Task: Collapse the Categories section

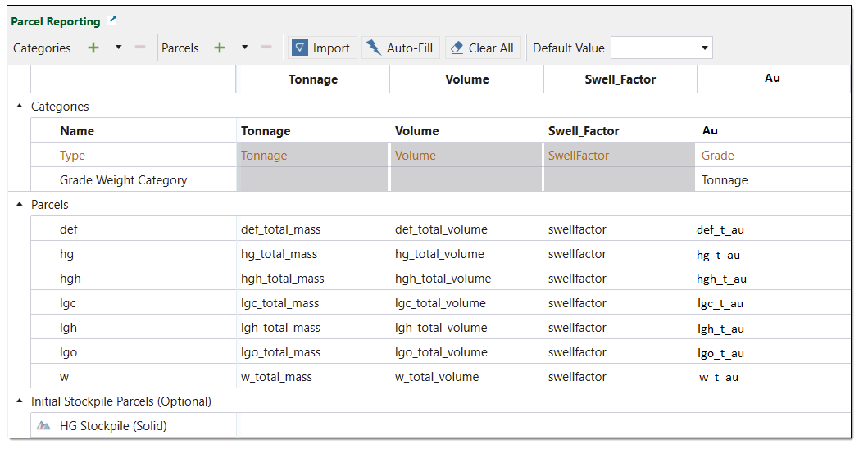Action: (x=20, y=107)
